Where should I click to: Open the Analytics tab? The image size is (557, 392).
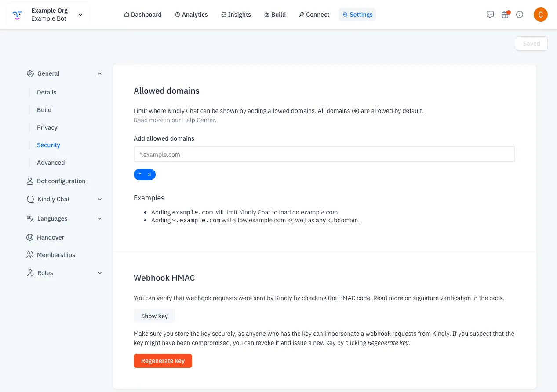click(x=191, y=15)
